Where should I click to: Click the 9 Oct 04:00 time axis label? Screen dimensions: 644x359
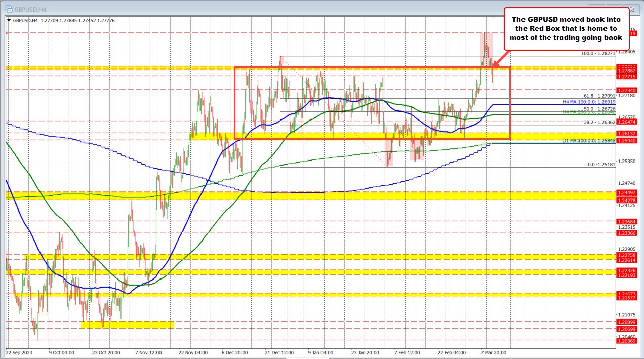[61, 352]
